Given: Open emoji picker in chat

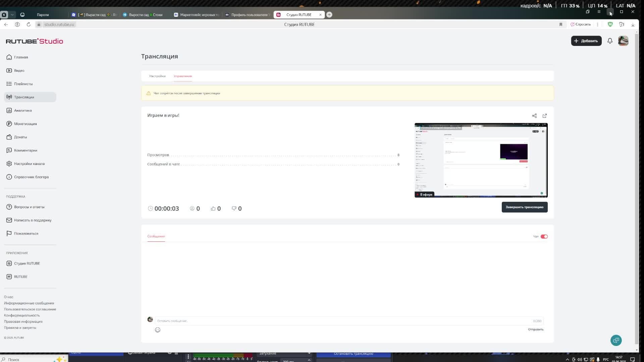Looking at the screenshot, I should point(158,330).
